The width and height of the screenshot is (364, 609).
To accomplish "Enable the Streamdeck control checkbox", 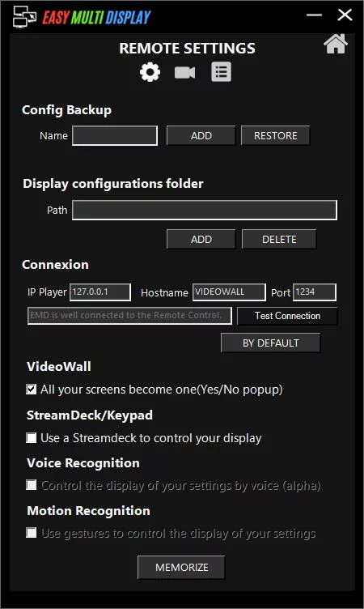I will coord(31,437).
